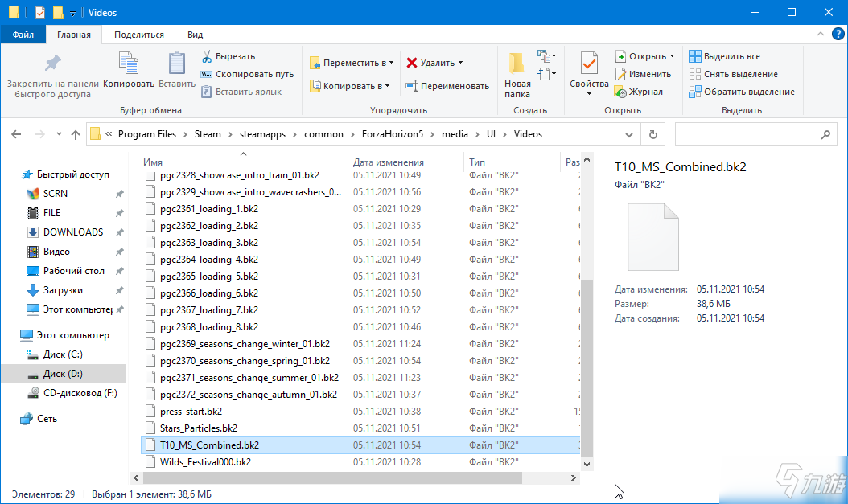Click the vertical scrollbar up arrow
The image size is (848, 504).
point(587,159)
